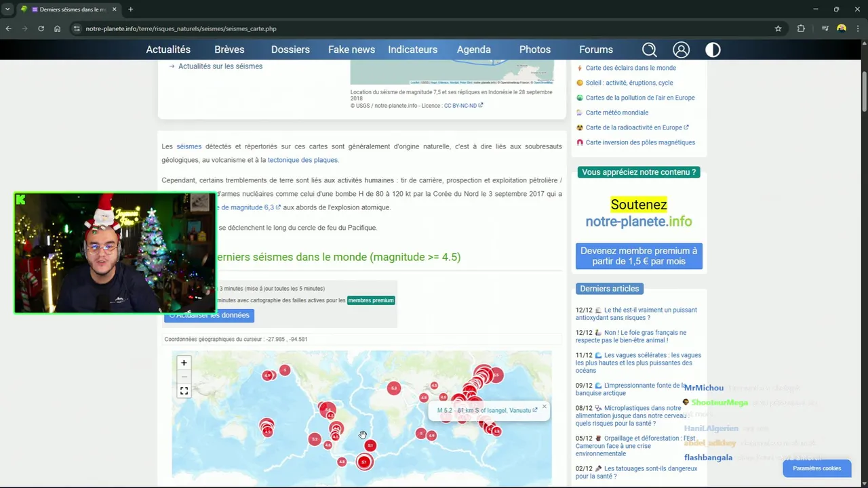This screenshot has width=868, height=488.
Task: Open Carte inversion des pôles magnétiques
Action: (x=640, y=142)
